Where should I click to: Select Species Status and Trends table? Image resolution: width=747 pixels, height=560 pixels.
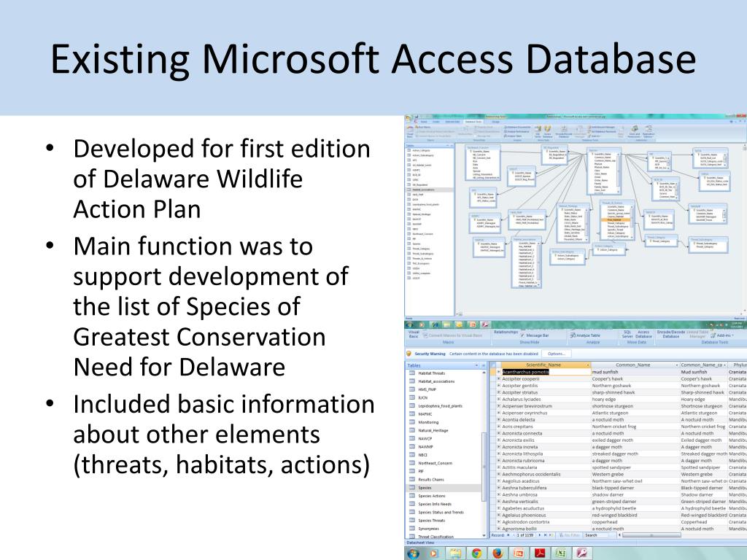point(441,513)
